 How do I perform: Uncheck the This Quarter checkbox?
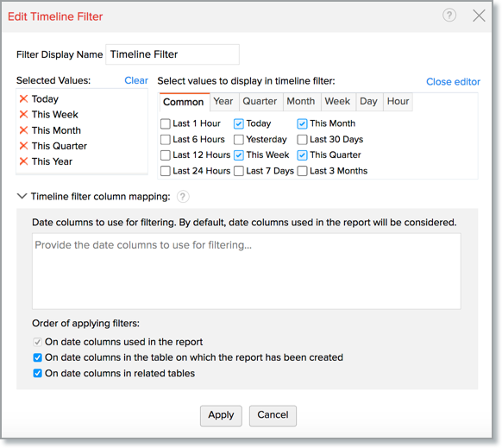tap(302, 155)
